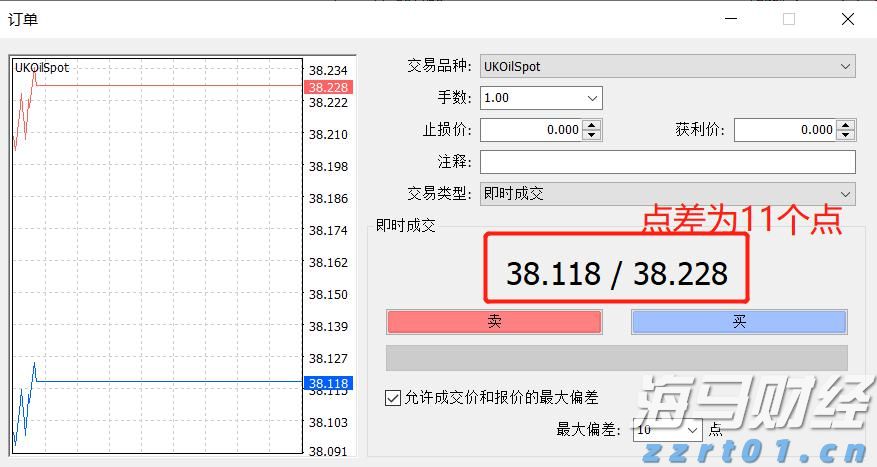Decrease 获利价 with down arrow
The image size is (877, 467).
tap(846, 135)
